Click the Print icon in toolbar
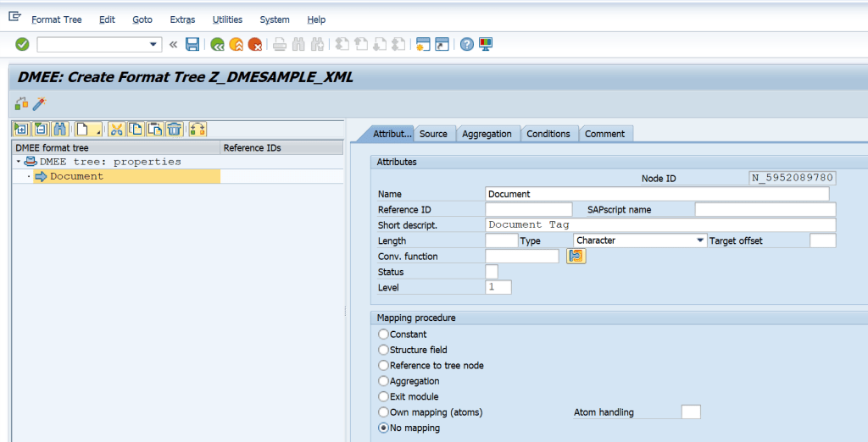The image size is (868, 442). point(280,44)
